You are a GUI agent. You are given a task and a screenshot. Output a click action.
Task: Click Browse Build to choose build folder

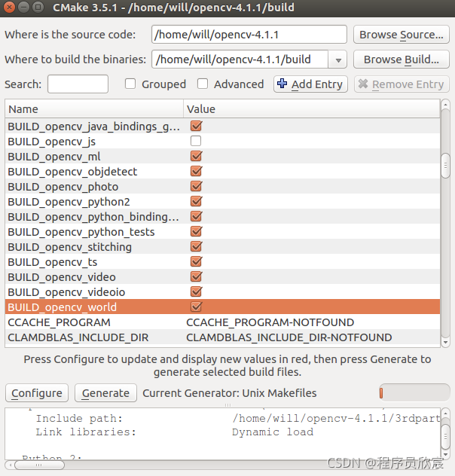tap(401, 59)
